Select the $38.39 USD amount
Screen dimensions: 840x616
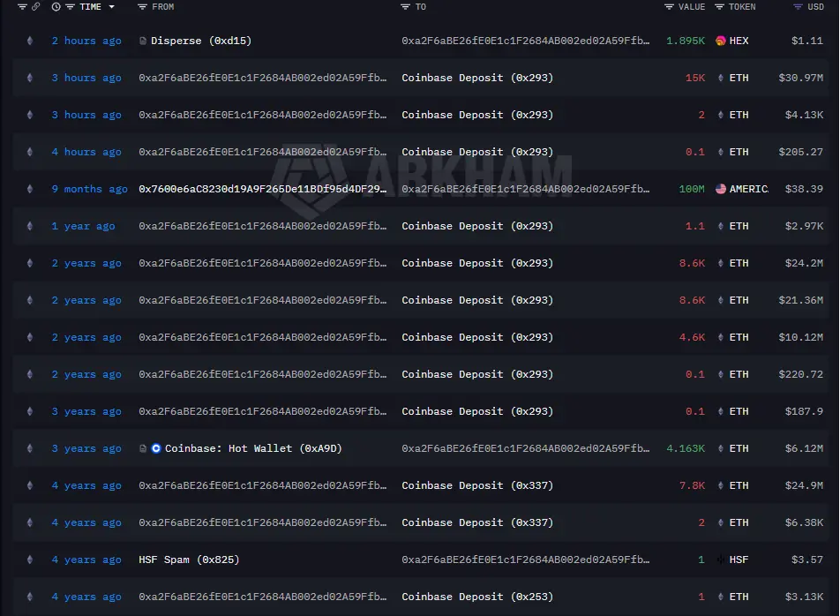coord(804,189)
